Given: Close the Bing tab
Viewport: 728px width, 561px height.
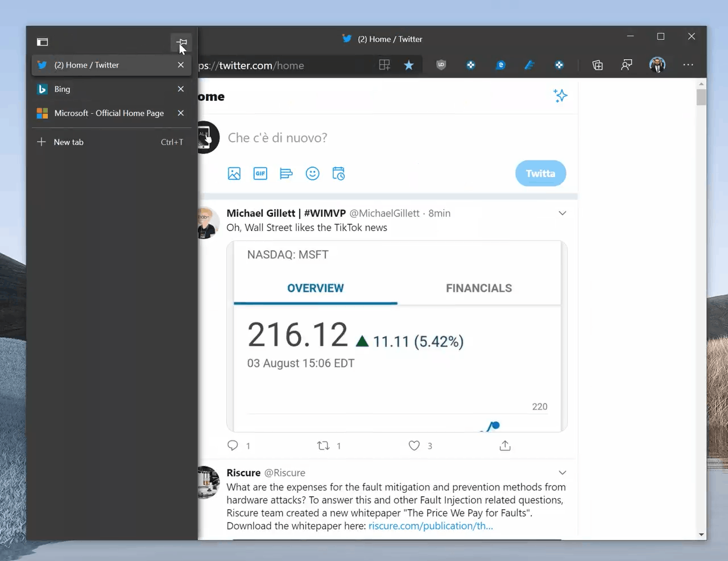Looking at the screenshot, I should click(181, 89).
